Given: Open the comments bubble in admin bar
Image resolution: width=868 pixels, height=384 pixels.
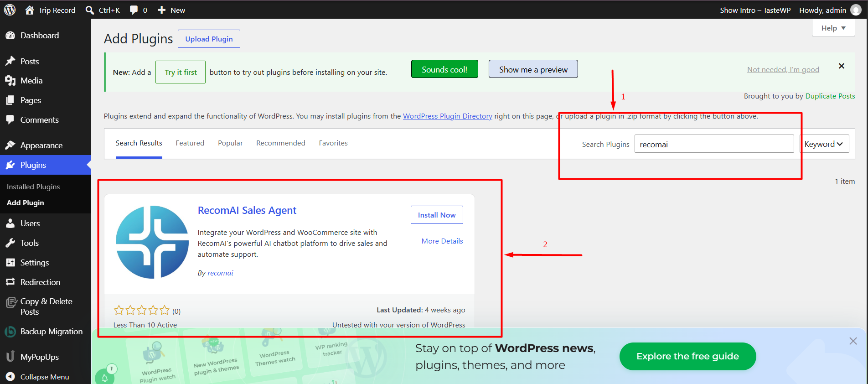Looking at the screenshot, I should point(134,10).
